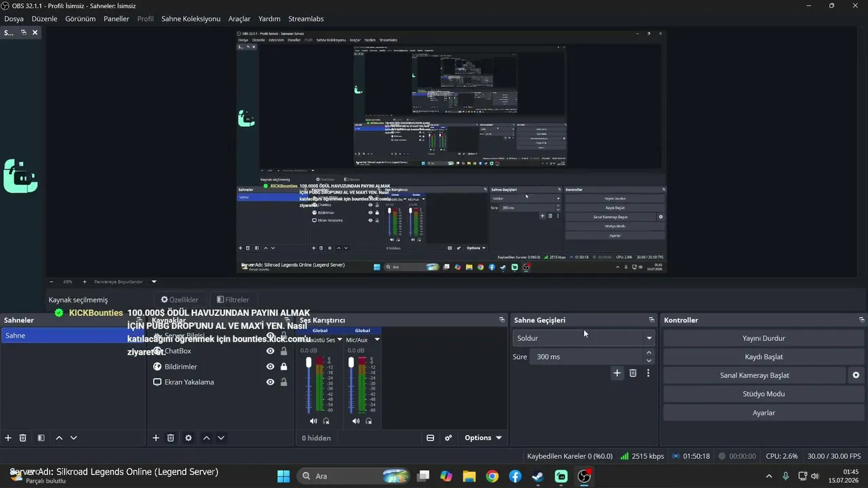Open the Görünüm menu
Viewport: 868px width, 488px height.
click(x=80, y=19)
